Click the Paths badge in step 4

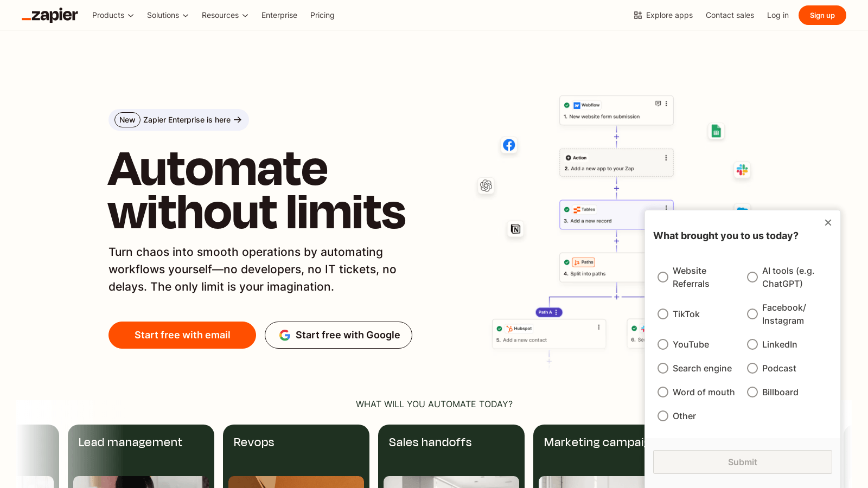tap(584, 262)
